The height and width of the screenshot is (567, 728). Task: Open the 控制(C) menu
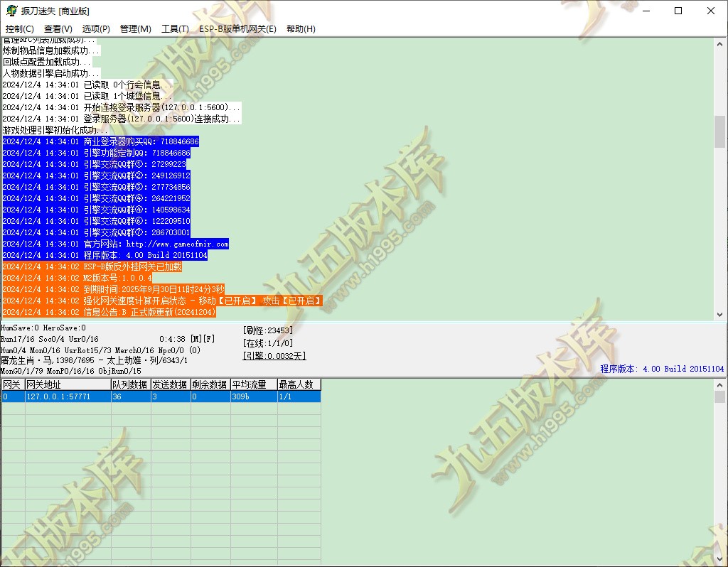coord(19,28)
